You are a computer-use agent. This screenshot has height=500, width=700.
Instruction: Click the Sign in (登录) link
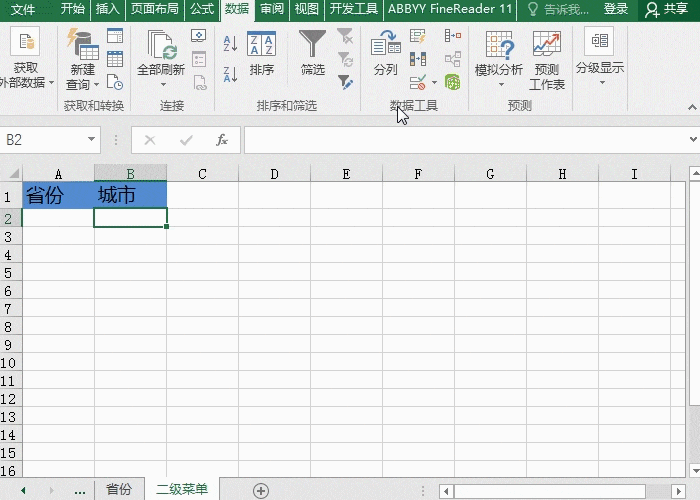point(616,9)
